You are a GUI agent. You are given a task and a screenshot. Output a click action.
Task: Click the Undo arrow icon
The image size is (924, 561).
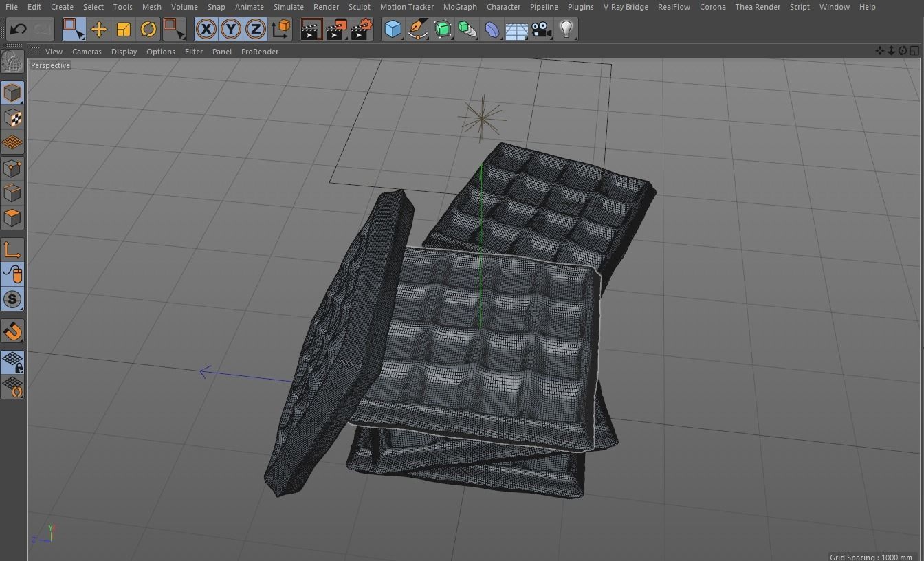[19, 29]
